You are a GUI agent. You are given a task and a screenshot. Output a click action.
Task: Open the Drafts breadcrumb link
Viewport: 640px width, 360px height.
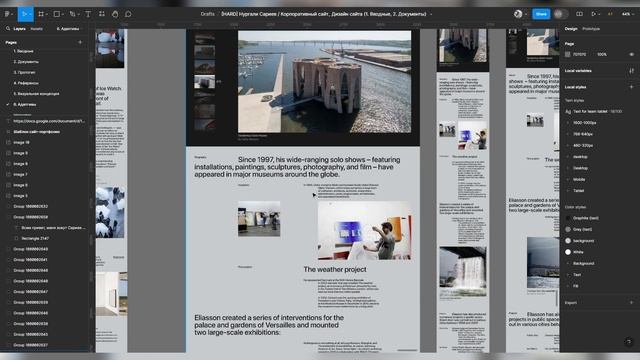207,14
